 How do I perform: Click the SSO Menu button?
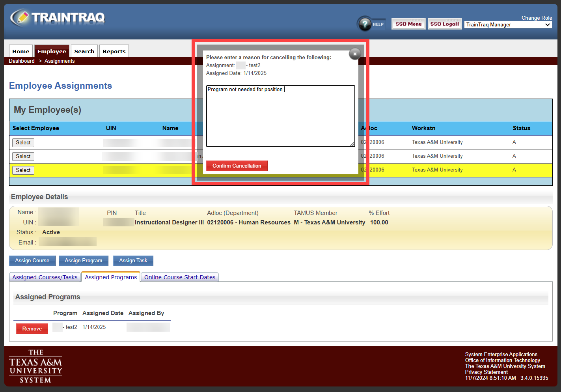(x=408, y=24)
